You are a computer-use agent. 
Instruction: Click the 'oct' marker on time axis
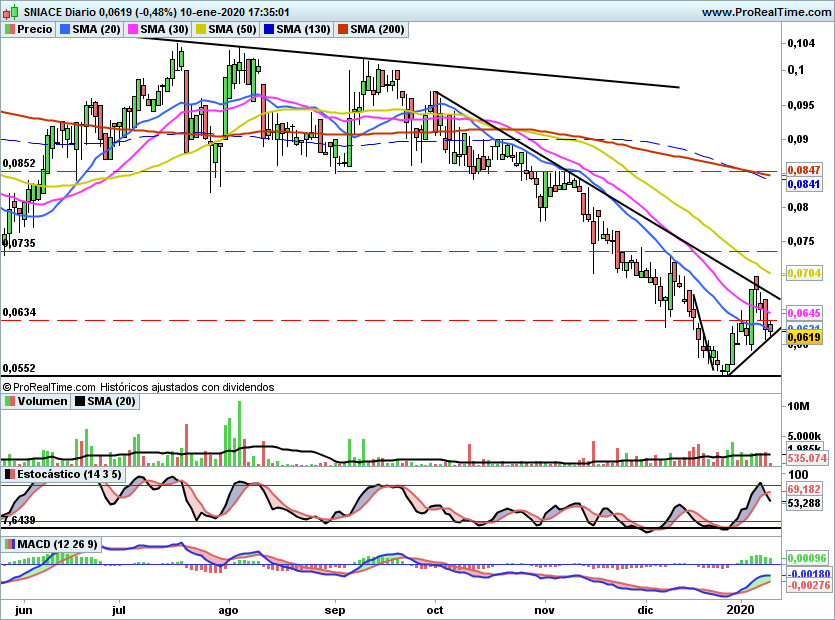(434, 608)
